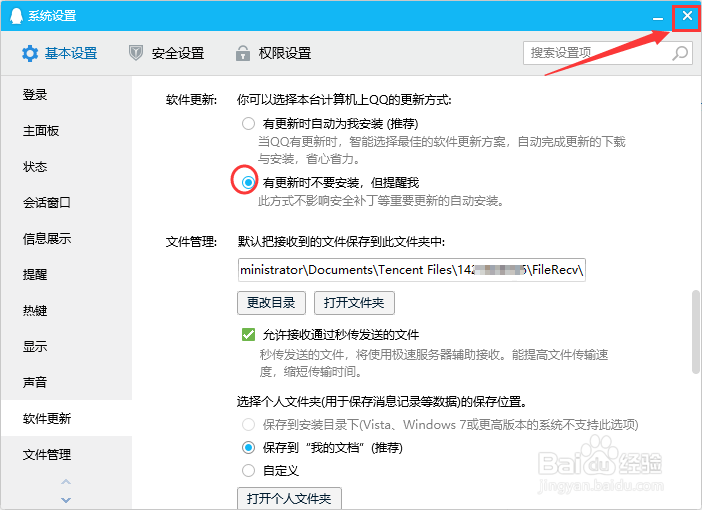The height and width of the screenshot is (510, 702).
Task: Click the shield icon of 安全设置
Action: tap(136, 53)
